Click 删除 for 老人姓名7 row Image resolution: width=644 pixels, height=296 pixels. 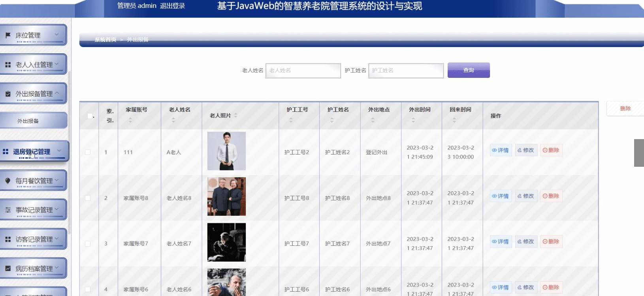tap(551, 241)
